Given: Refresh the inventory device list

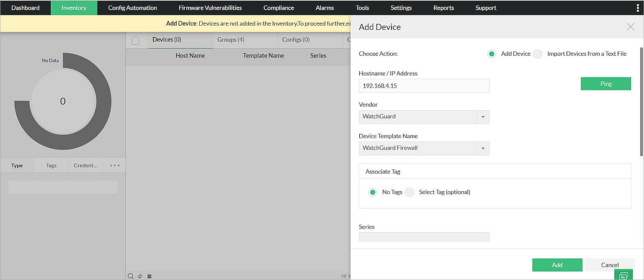Looking at the screenshot, I should pyautogui.click(x=139, y=276).
